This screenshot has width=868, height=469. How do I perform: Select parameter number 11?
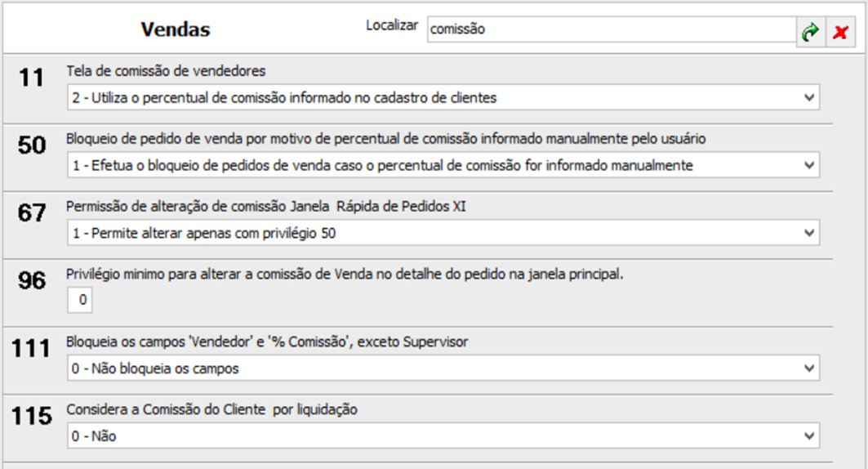click(x=31, y=78)
